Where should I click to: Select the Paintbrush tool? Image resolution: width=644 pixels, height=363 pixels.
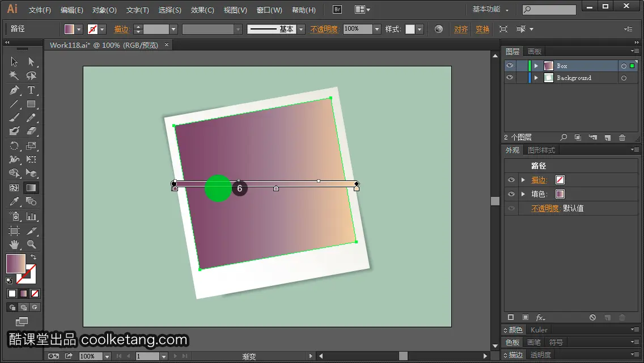[x=14, y=118]
